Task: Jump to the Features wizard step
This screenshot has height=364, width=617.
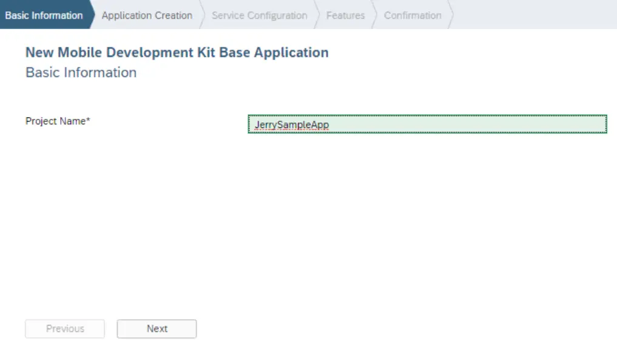Action: (x=345, y=15)
